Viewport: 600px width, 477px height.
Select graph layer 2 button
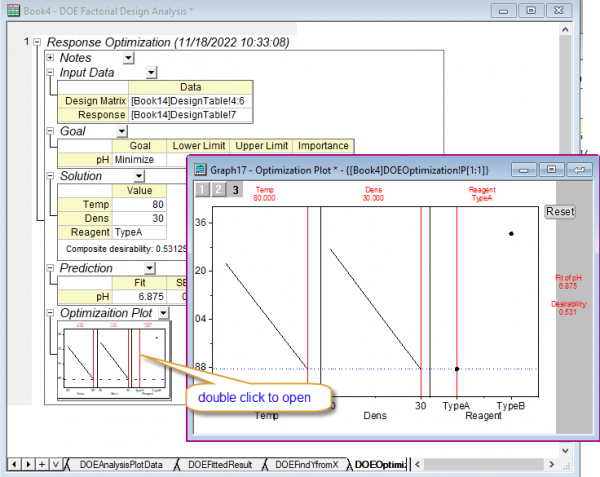coord(217,189)
